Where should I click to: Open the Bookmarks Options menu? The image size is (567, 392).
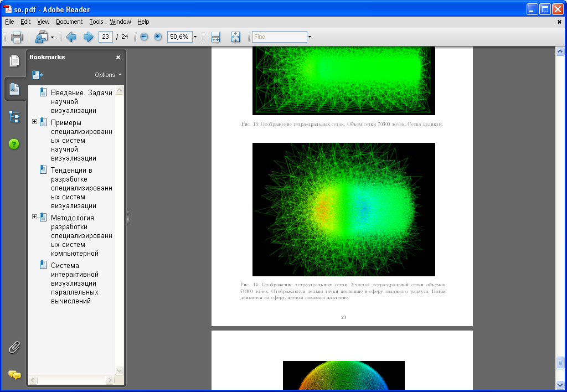click(x=108, y=75)
